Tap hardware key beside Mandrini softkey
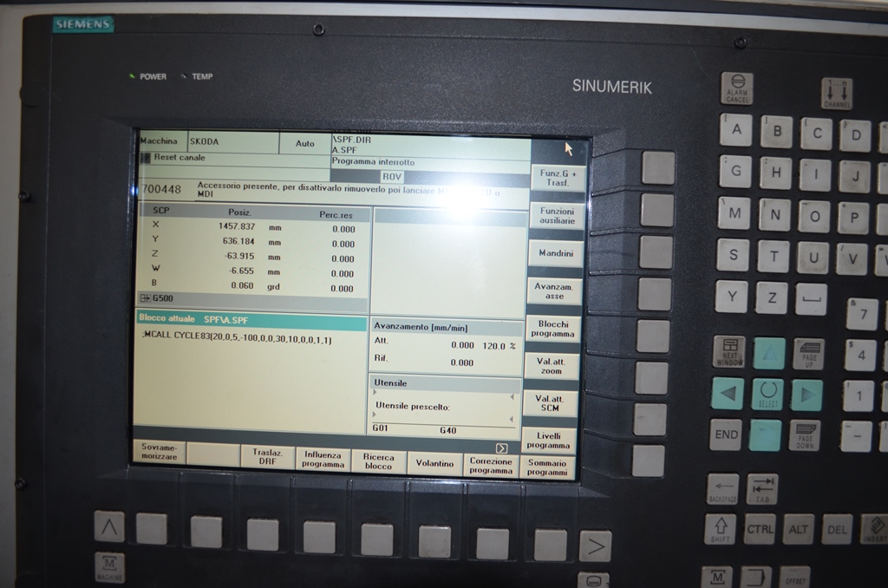The width and height of the screenshot is (888, 588). click(656, 252)
